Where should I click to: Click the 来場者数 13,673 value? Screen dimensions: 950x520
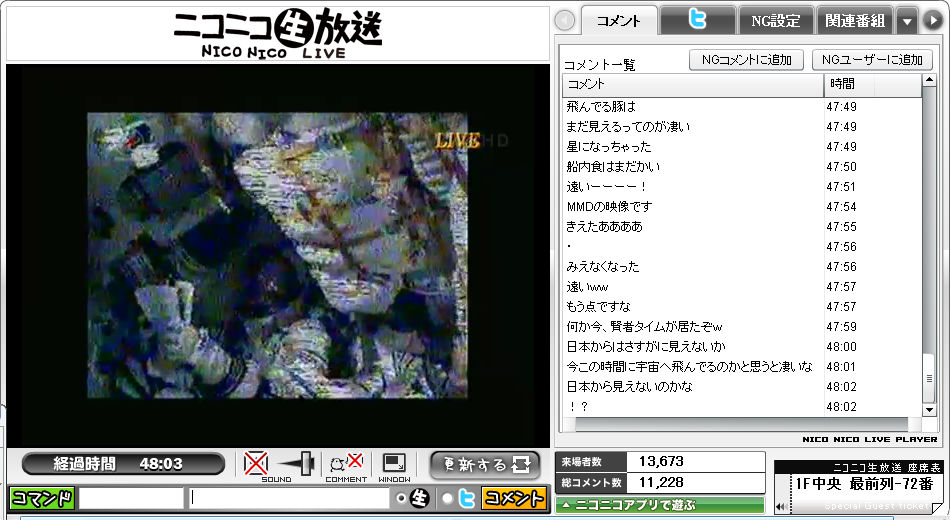coord(661,462)
